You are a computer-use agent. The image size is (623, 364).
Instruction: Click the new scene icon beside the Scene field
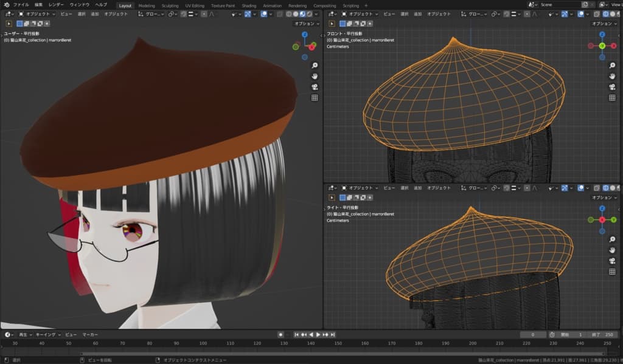point(585,5)
